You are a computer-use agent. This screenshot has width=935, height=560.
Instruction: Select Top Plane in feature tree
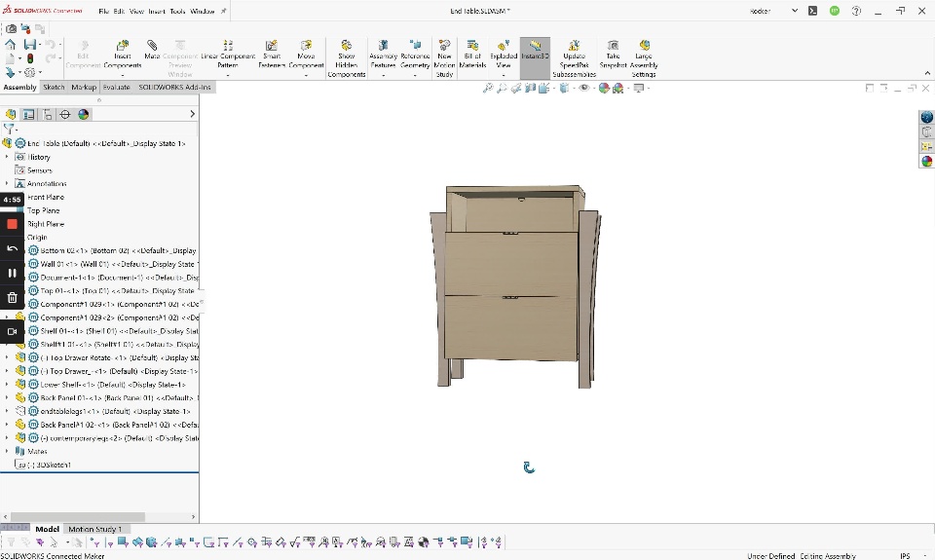pos(43,210)
